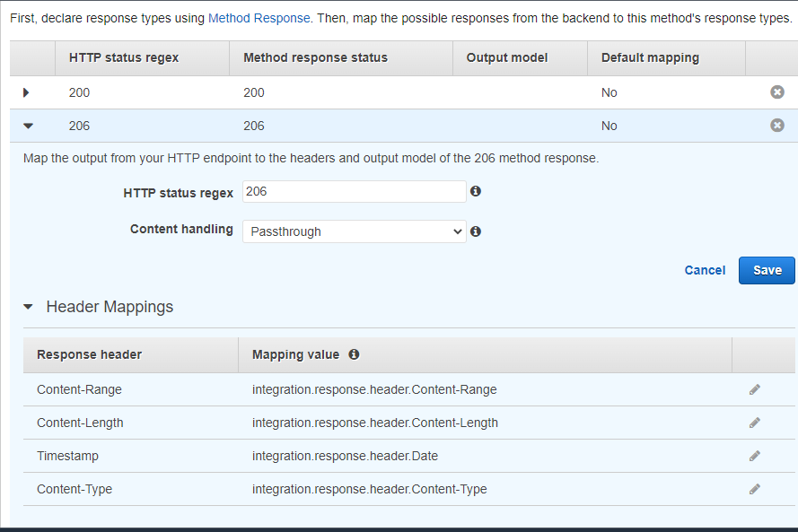Screen dimensions: 798x532
Task: Edit the Content-Type header mapping
Action: (x=755, y=489)
